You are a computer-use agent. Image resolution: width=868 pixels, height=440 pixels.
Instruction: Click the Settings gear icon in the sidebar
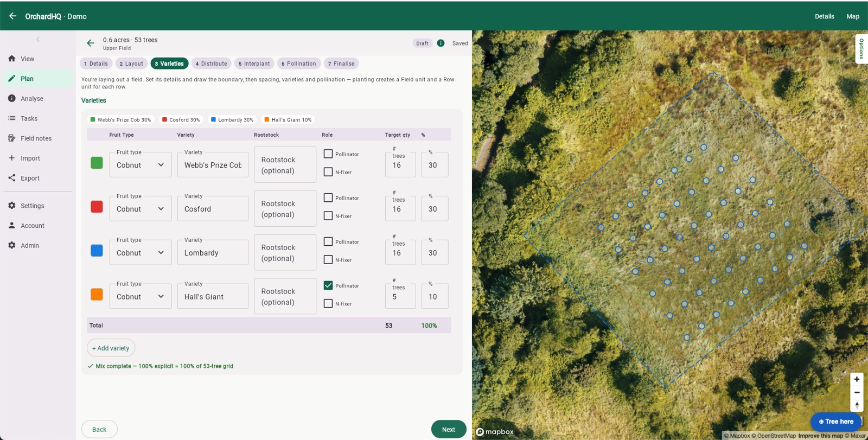(12, 206)
